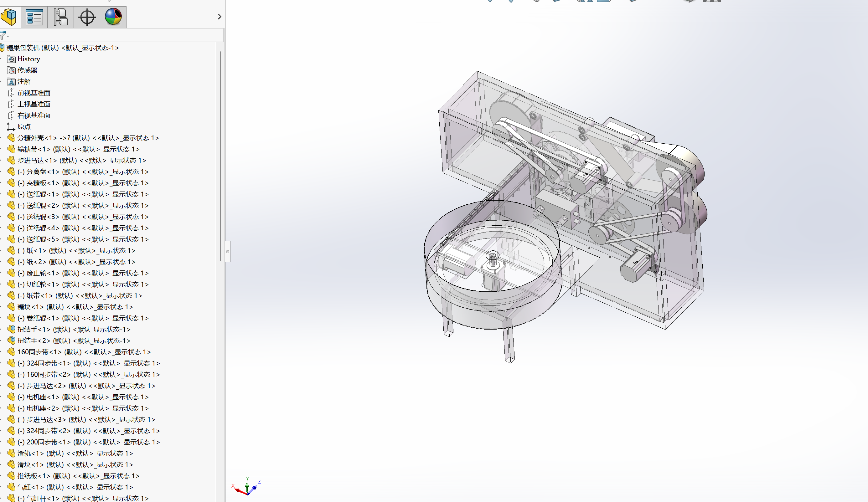Image resolution: width=868 pixels, height=502 pixels.
Task: Click the History folder icon
Action: coord(11,59)
